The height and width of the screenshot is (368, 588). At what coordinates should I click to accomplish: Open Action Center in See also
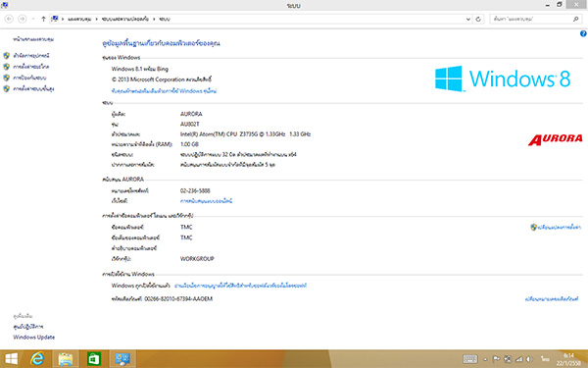coord(27,327)
